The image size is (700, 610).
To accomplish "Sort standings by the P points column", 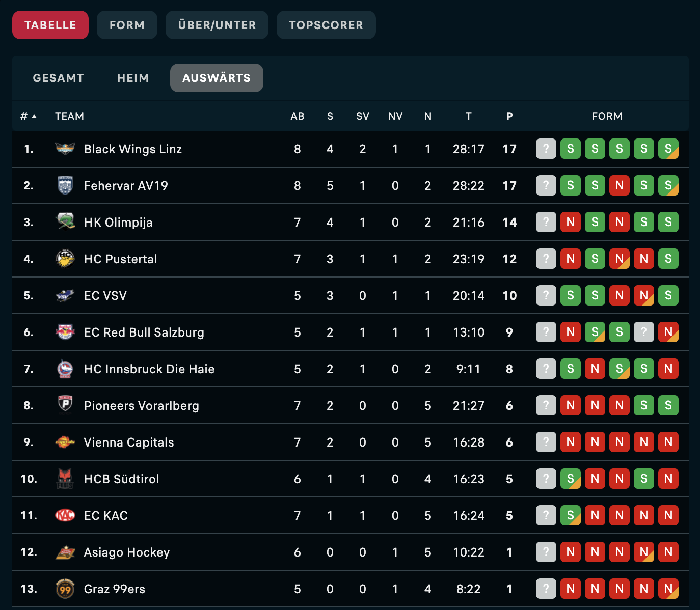I will (x=509, y=116).
